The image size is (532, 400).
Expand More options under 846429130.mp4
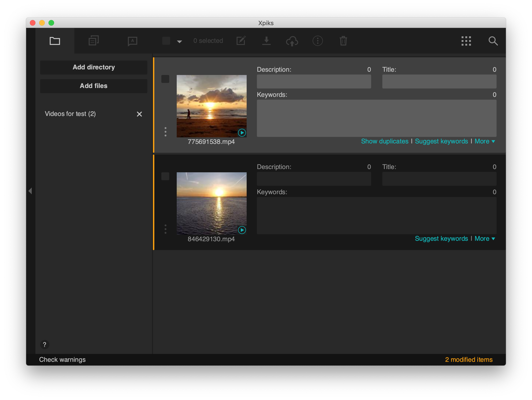click(x=484, y=239)
